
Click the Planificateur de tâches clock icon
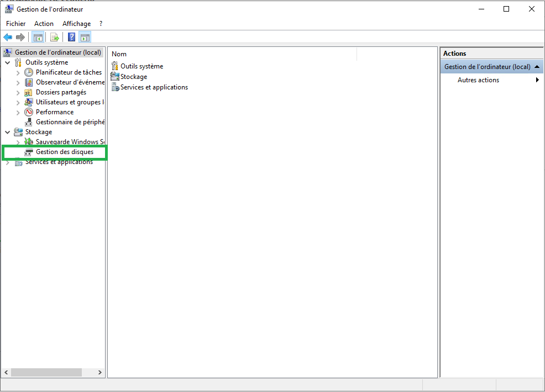pyautogui.click(x=29, y=72)
